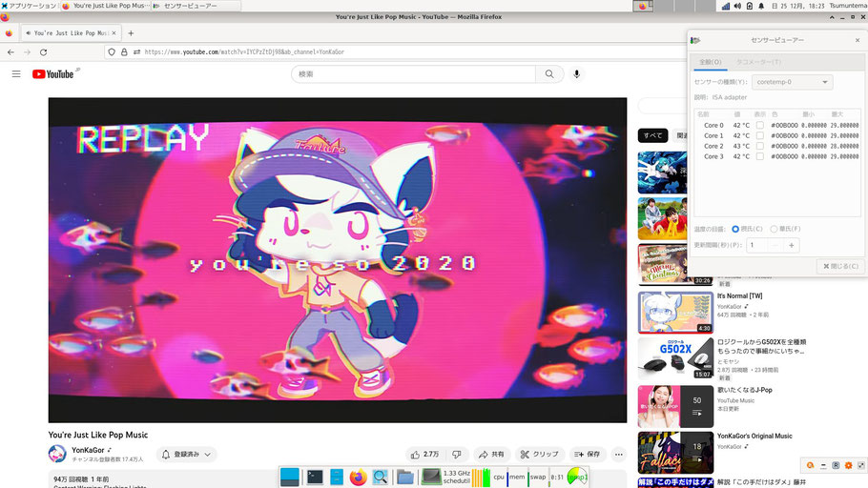Image resolution: width=868 pixels, height=488 pixels.
Task: Select the Sensor Viewer taskbar panel entry
Action: [196, 6]
